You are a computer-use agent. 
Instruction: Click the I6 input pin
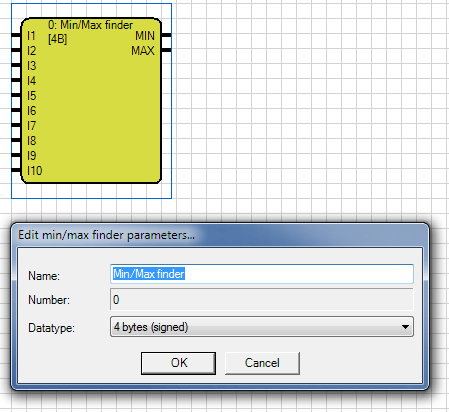(16, 110)
